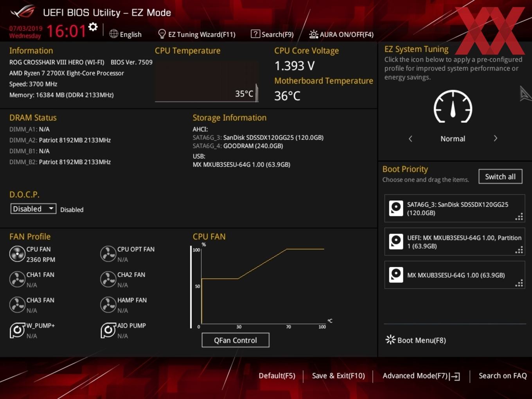532x399 pixels.
Task: Click the SATA6G_4 GOODRAM (240.0GB) entry
Action: (238, 146)
